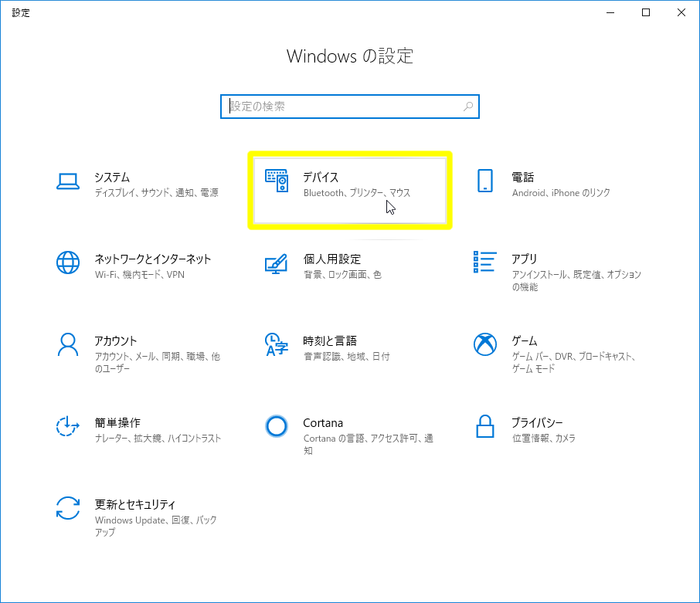Focus the 設定の検索 search field
This screenshot has width=700, height=603.
[350, 107]
